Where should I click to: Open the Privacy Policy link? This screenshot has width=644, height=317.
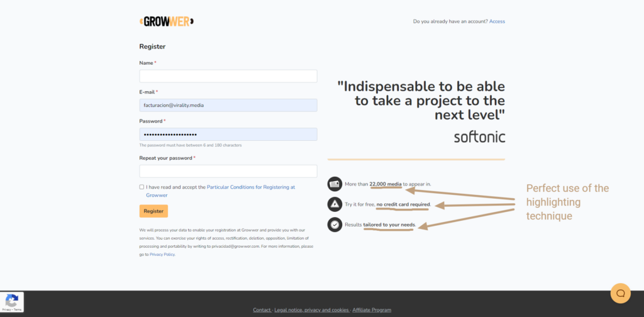click(162, 255)
